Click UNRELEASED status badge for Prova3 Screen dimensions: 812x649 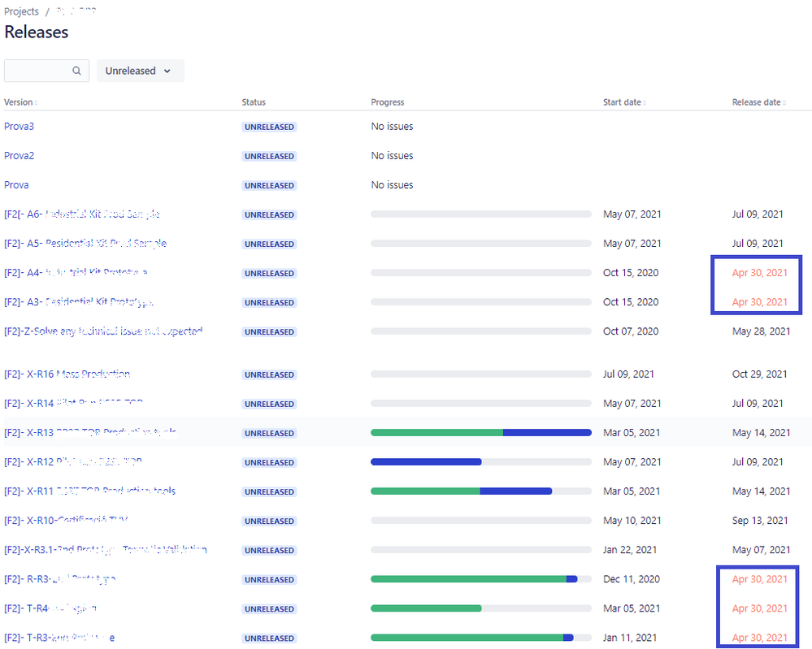[269, 128]
